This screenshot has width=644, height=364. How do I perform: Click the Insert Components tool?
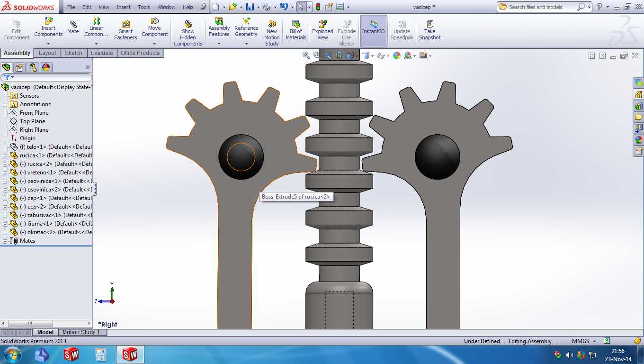tap(48, 27)
